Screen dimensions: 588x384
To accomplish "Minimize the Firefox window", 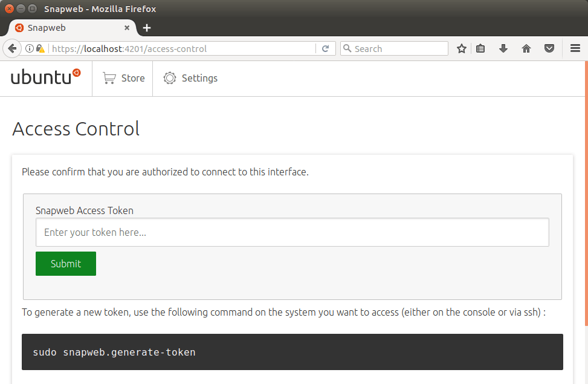I will point(21,8).
